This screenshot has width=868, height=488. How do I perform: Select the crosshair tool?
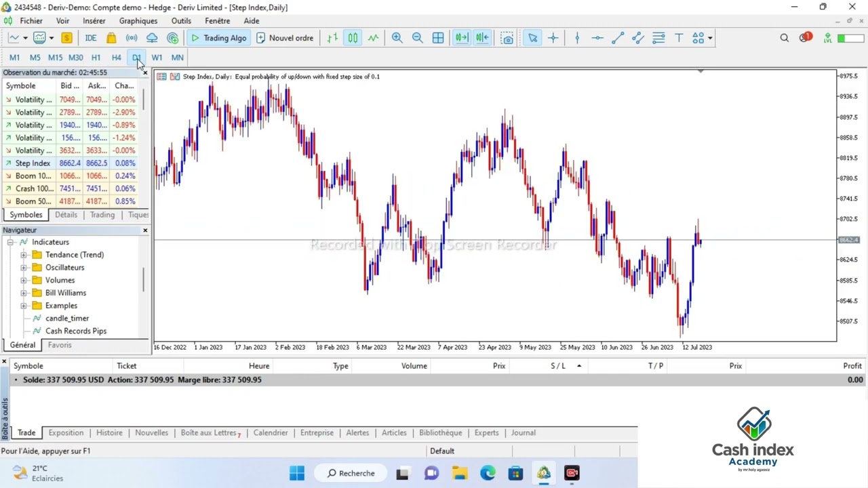click(553, 38)
